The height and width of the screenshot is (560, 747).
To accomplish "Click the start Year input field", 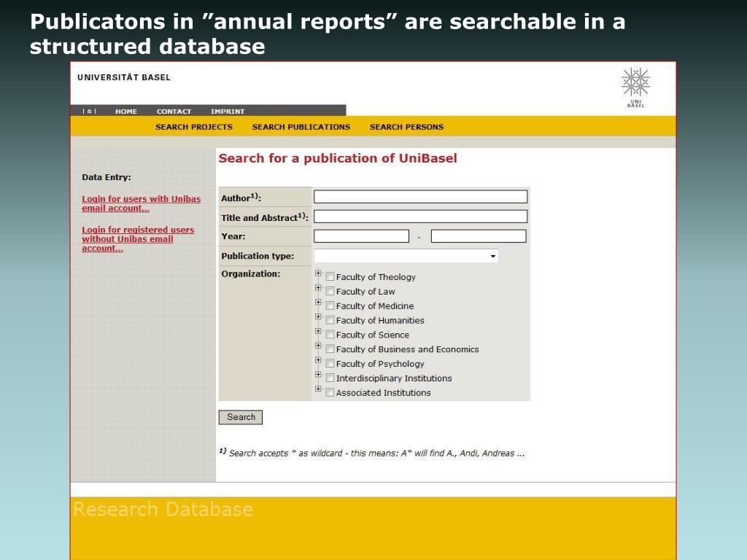I will tap(361, 236).
